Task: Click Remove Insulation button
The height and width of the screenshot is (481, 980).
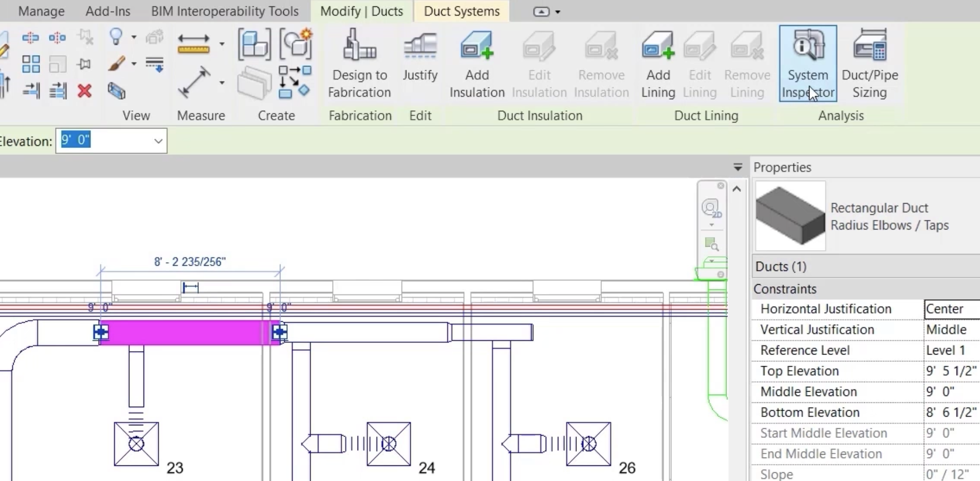Action: tap(601, 63)
